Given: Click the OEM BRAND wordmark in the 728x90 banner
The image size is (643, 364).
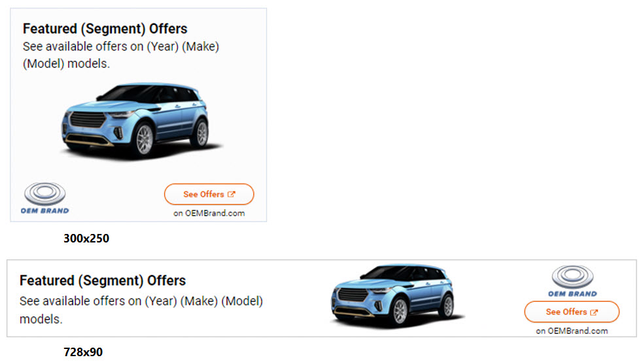Looking at the screenshot, I should point(572,293).
